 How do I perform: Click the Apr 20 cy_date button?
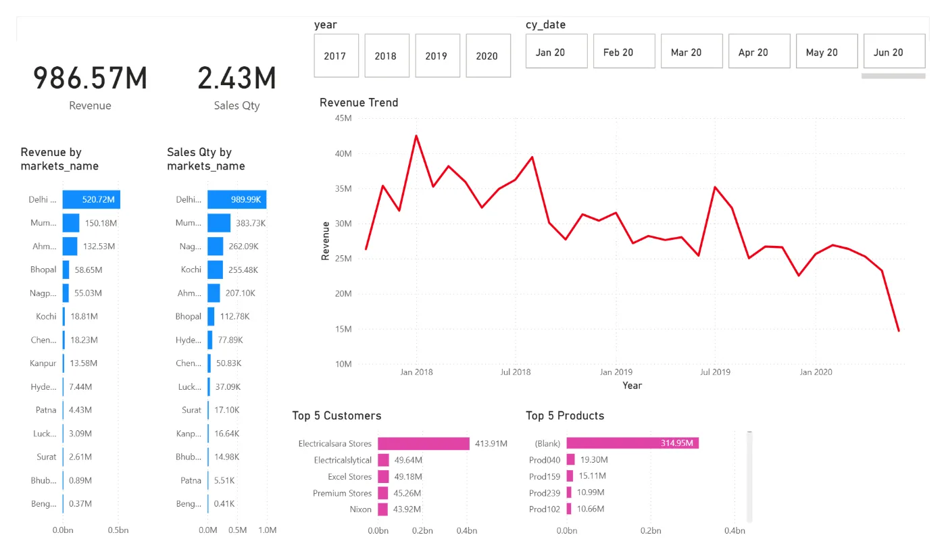coord(760,52)
